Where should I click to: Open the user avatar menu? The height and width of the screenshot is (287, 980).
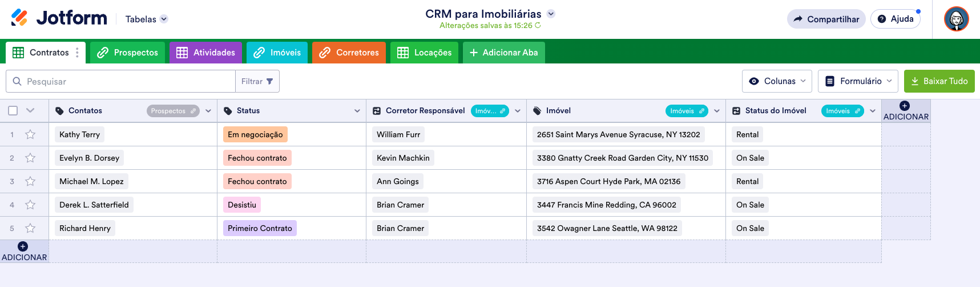coord(956,19)
